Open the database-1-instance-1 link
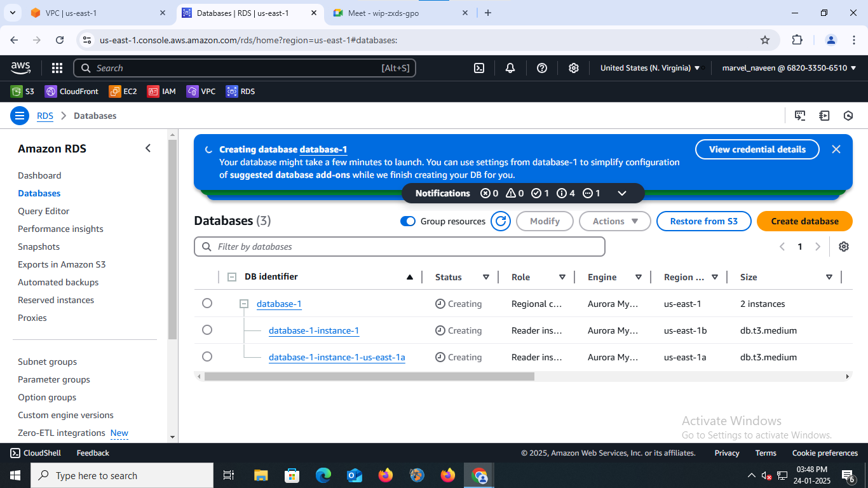 (314, 330)
